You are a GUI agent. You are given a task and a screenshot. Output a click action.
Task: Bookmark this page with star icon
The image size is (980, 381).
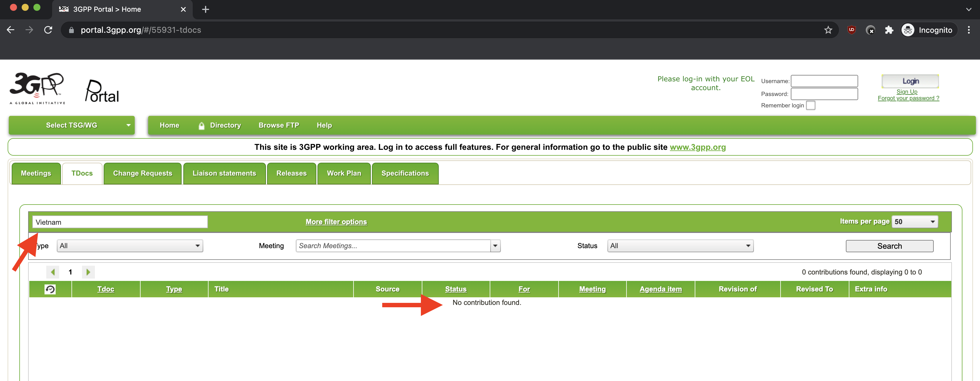click(x=828, y=30)
